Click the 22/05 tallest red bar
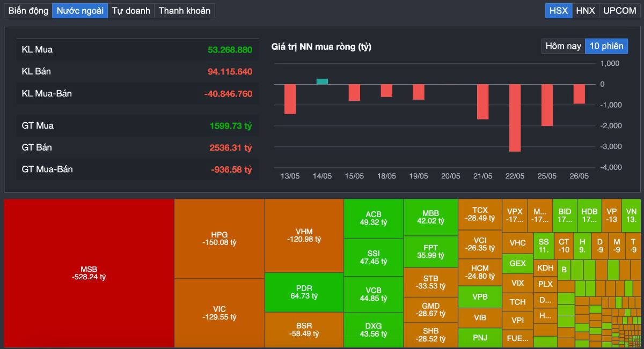644x349 pixels. [515, 118]
